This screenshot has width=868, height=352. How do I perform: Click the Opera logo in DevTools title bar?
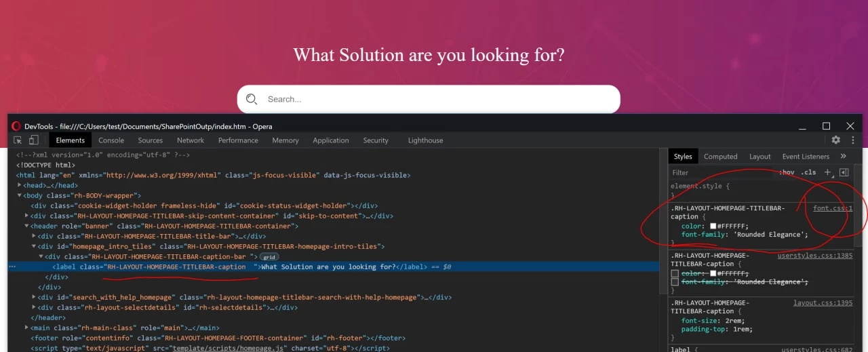(x=16, y=126)
